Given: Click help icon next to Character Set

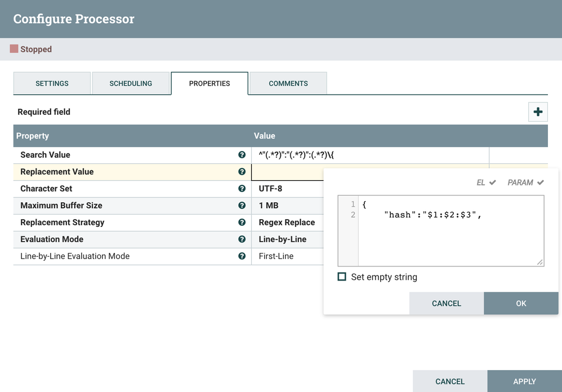Looking at the screenshot, I should click(242, 189).
